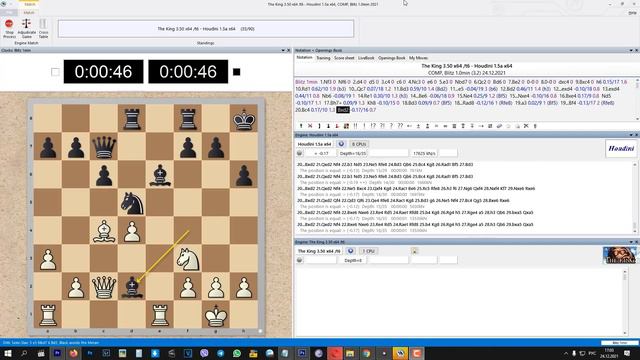The height and width of the screenshot is (360, 640).
Task: Click the Houdini analysis pane scrollbar
Action: [635, 197]
